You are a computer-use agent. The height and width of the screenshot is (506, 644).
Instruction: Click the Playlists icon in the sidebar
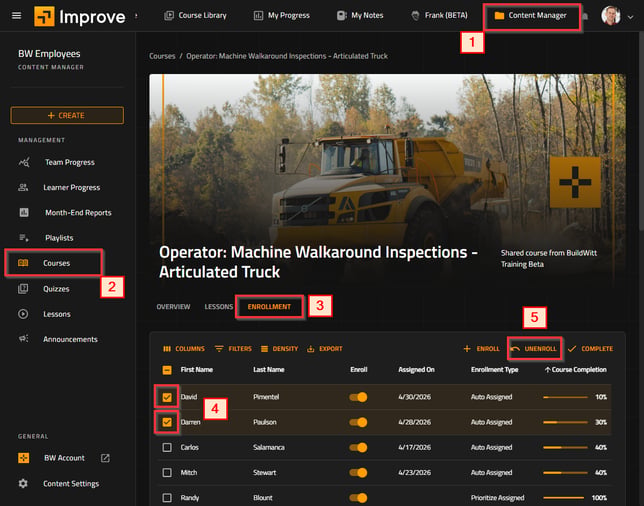(x=24, y=238)
